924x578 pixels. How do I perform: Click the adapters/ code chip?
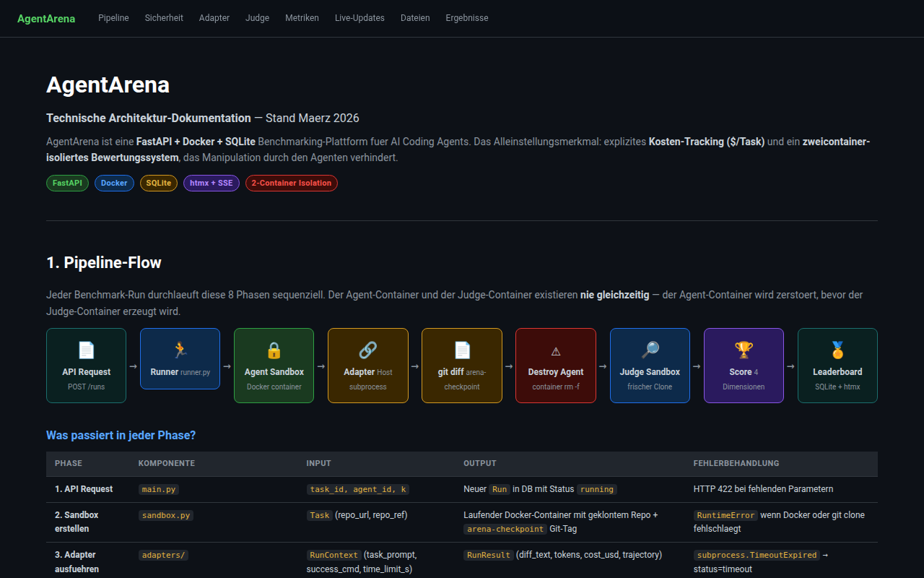[163, 555]
